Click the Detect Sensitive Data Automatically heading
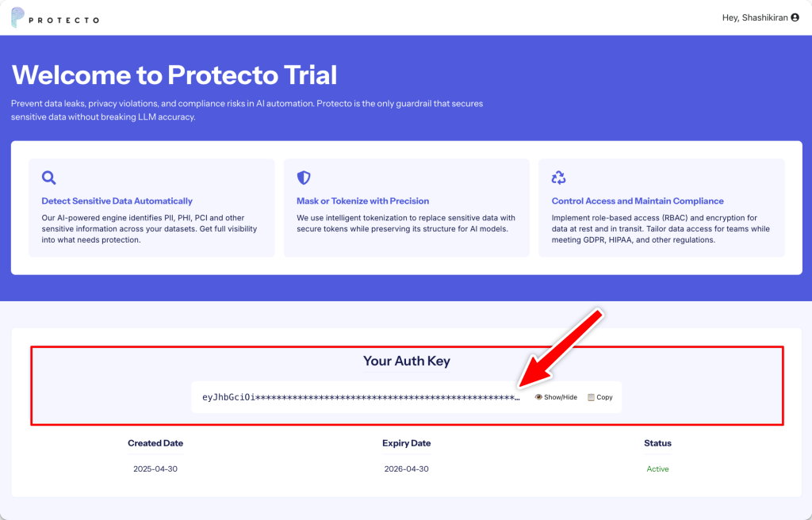Screen dimensions: 812x520 [117, 201]
